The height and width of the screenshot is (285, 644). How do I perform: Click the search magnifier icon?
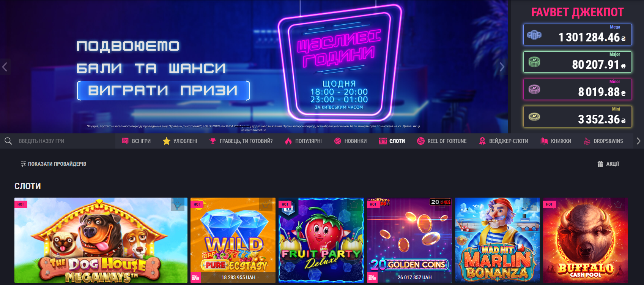(x=8, y=141)
